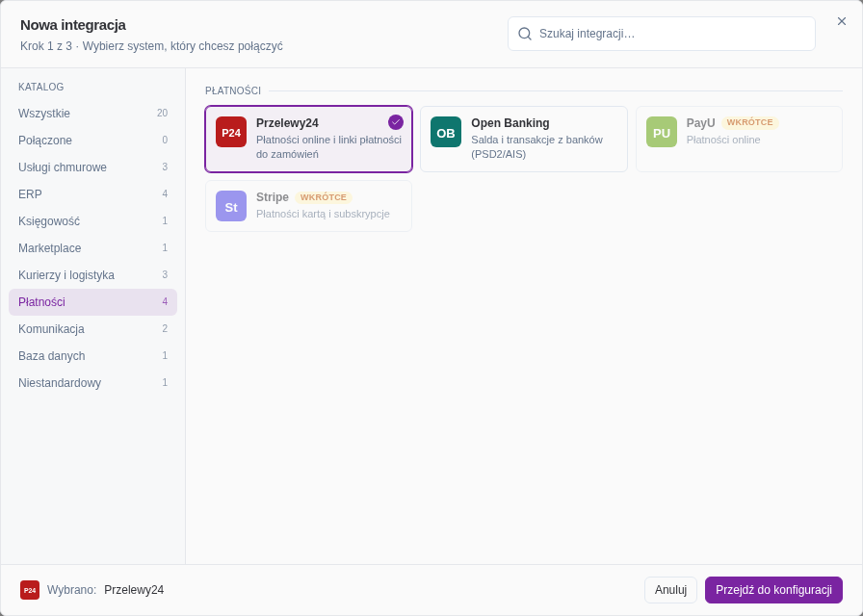Click the small P24 icon in footer
Image resolution: width=863 pixels, height=616 pixels.
click(x=30, y=590)
